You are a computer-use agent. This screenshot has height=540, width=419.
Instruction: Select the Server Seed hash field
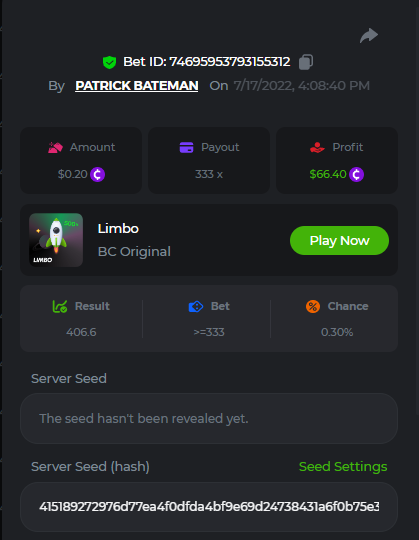coord(209,507)
